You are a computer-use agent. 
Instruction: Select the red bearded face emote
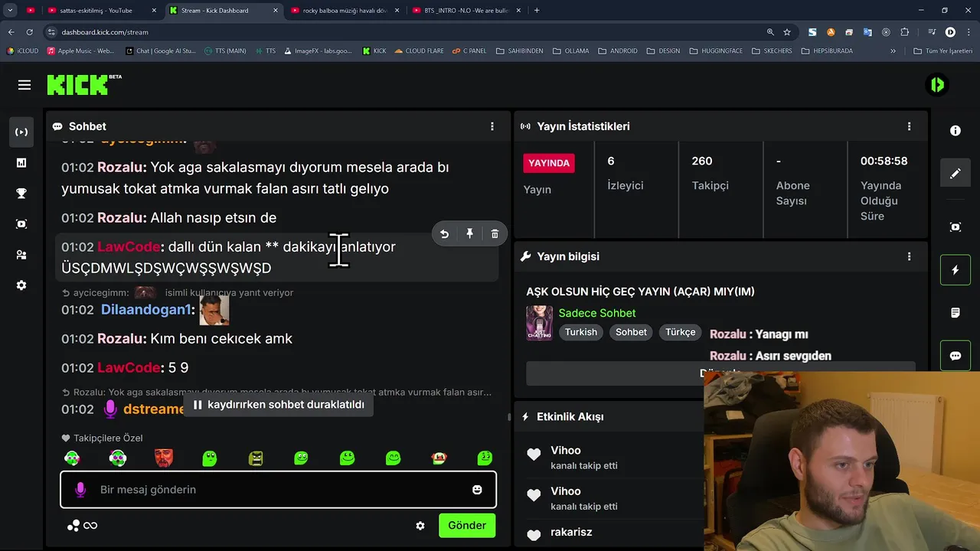[164, 458]
